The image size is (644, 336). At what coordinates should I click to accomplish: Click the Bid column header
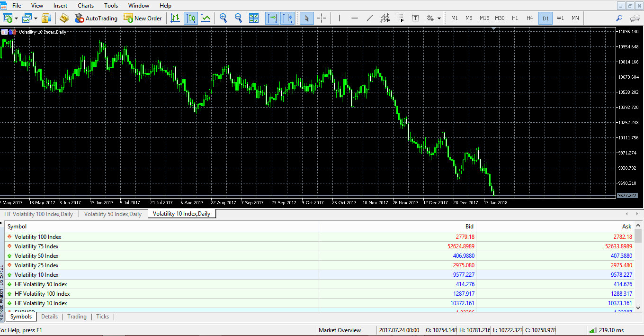(x=397, y=227)
